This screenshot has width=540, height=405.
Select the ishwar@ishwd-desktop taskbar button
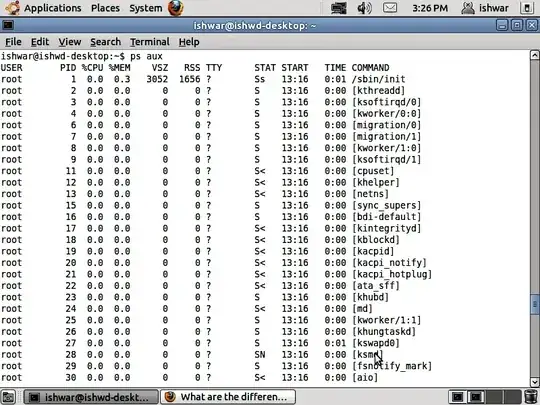(91, 397)
